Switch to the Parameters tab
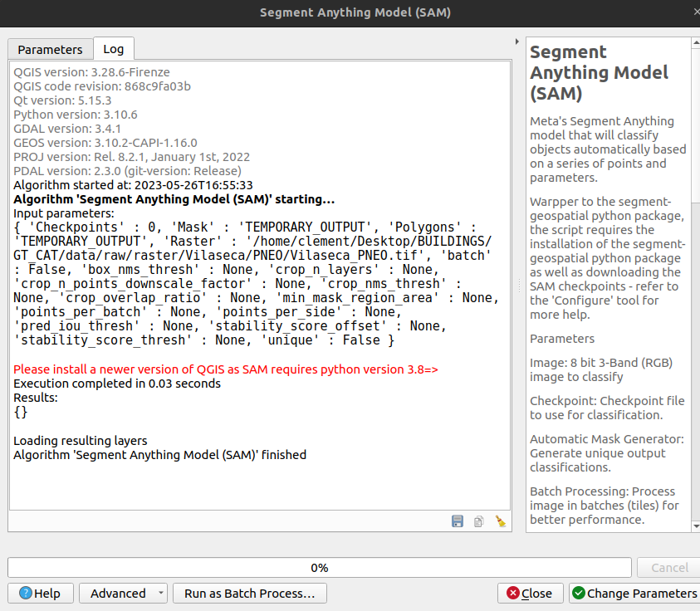This screenshot has height=611, width=700. pos(49,50)
